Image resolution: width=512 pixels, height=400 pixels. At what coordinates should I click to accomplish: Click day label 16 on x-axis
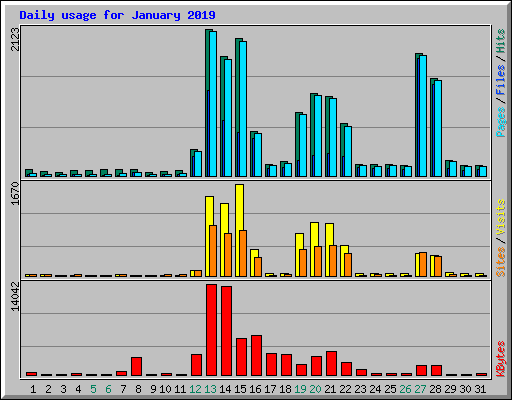255,389
